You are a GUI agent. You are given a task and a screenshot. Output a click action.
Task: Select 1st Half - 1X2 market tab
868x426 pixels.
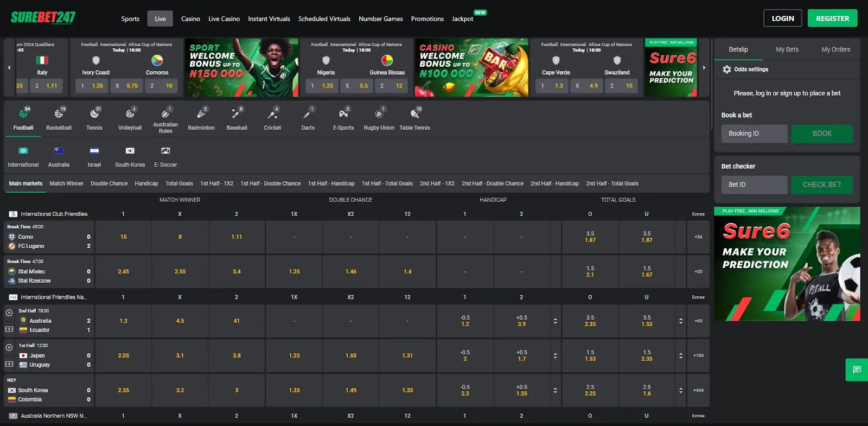click(216, 183)
